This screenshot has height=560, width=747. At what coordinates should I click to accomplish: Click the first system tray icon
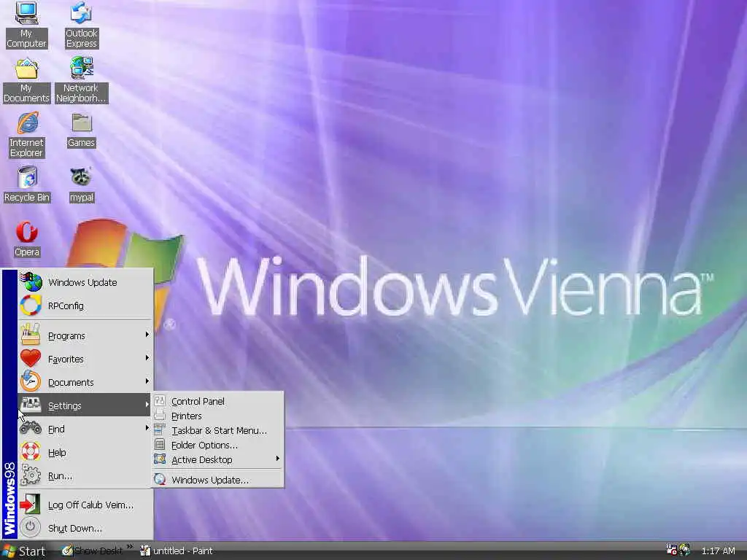click(672, 551)
